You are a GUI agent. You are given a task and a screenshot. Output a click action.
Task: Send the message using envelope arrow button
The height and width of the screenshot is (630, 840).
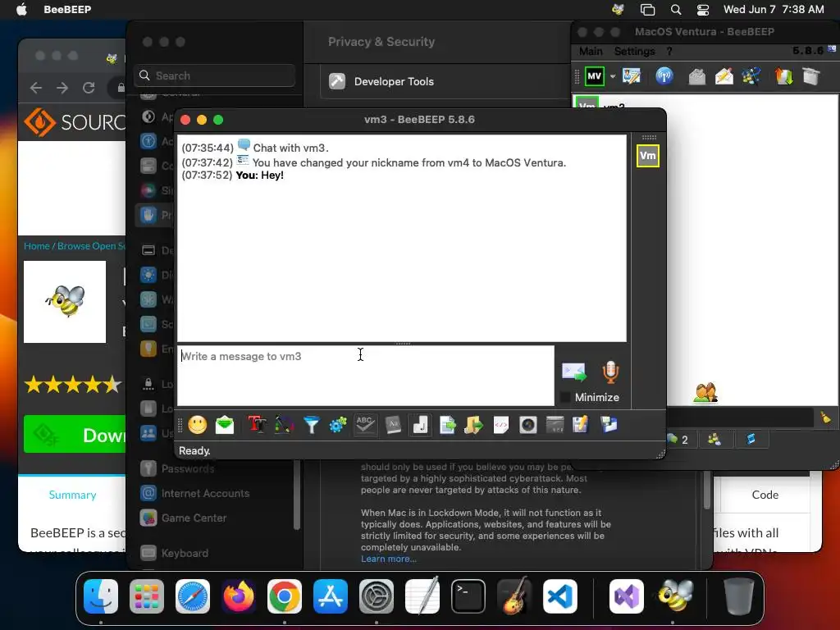tap(574, 372)
